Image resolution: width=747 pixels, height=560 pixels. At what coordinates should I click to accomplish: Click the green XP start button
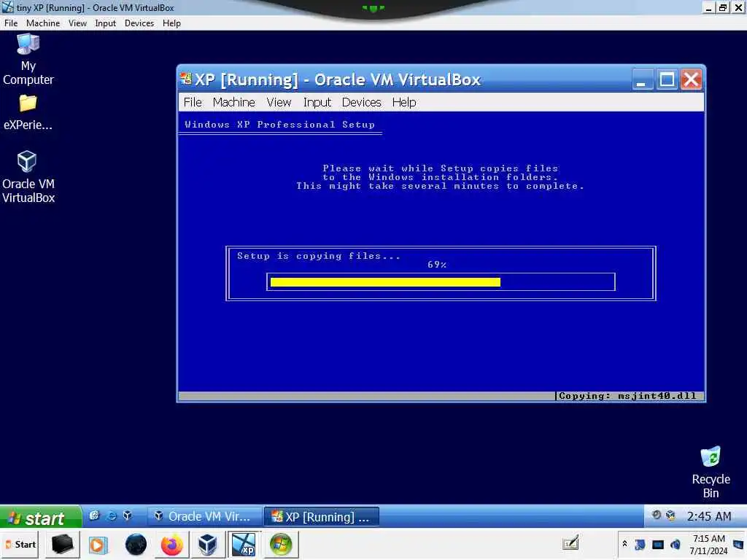(41, 517)
